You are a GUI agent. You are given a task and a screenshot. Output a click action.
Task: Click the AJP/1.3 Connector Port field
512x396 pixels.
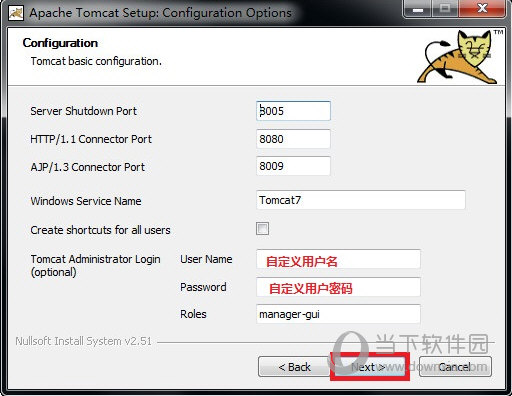point(293,166)
